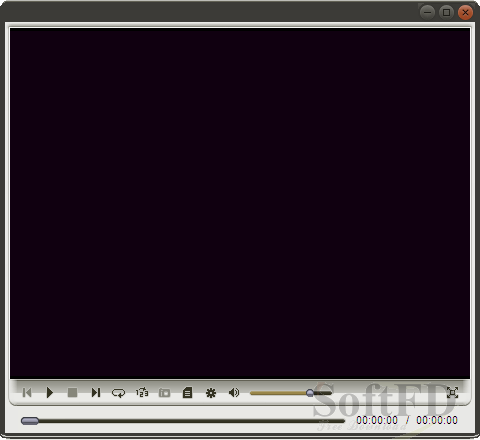480x440 pixels.
Task: Click the middle of the seek bar
Action: (x=183, y=421)
